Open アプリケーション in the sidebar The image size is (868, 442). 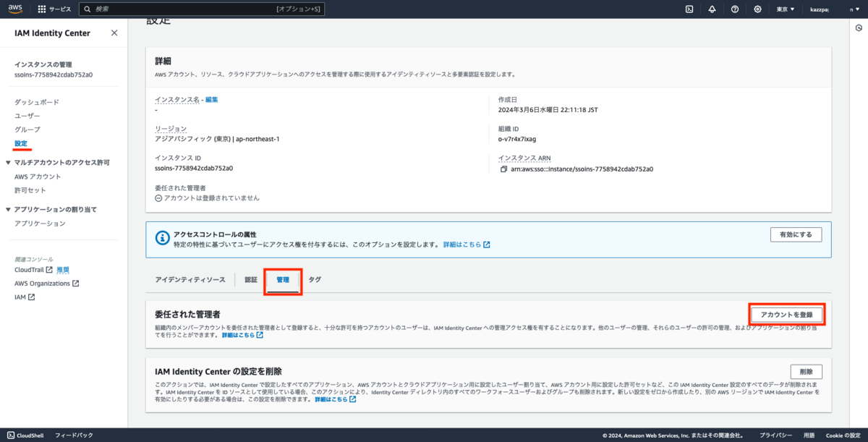coord(40,224)
